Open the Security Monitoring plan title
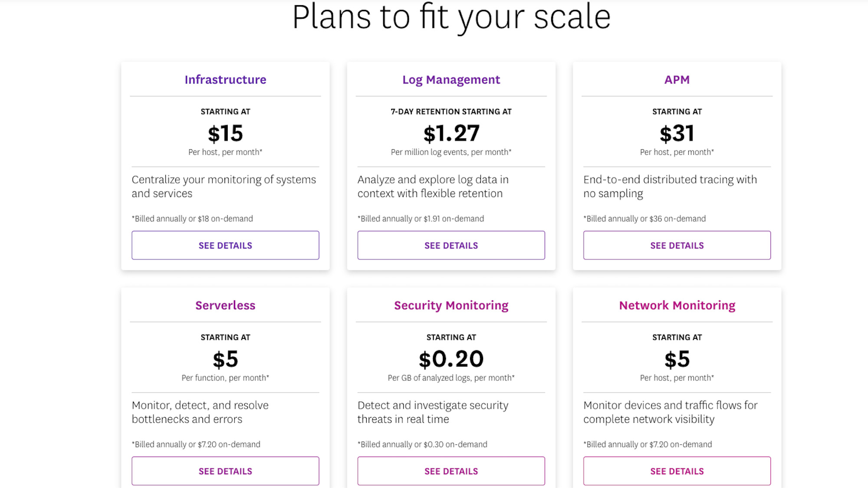The height and width of the screenshot is (488, 868). click(450, 305)
